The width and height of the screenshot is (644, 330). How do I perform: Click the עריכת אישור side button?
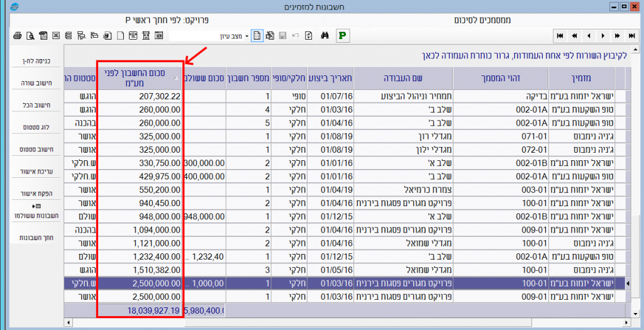(36, 172)
